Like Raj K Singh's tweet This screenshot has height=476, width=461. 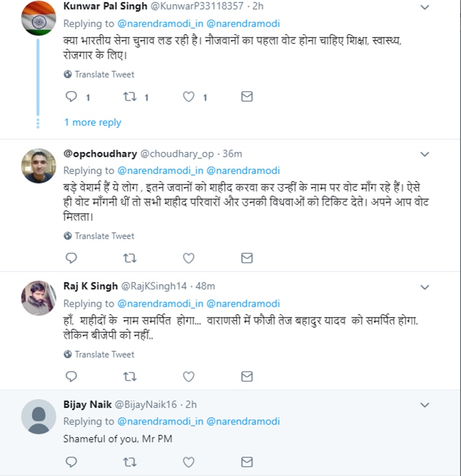point(188,376)
